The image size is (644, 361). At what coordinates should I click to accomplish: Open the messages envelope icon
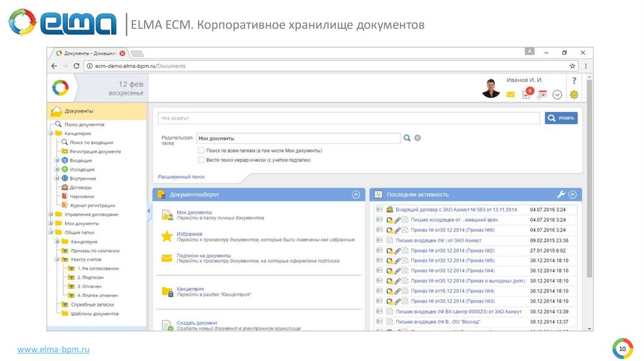[510, 94]
